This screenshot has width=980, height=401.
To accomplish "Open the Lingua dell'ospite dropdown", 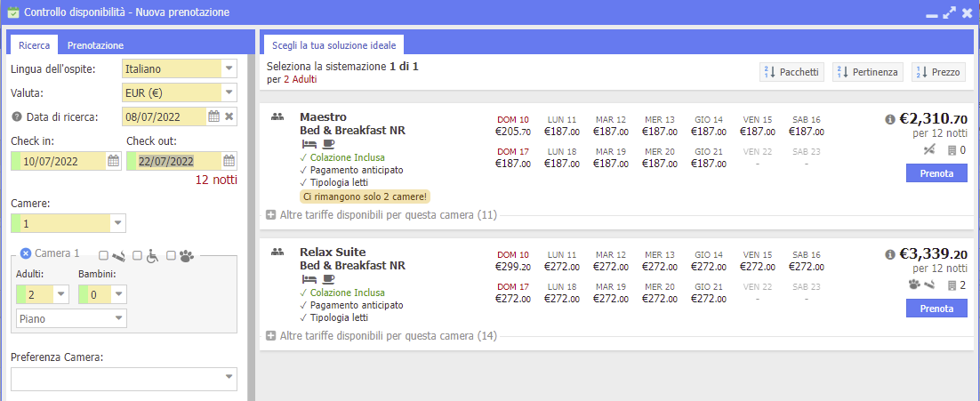I will coord(229,68).
